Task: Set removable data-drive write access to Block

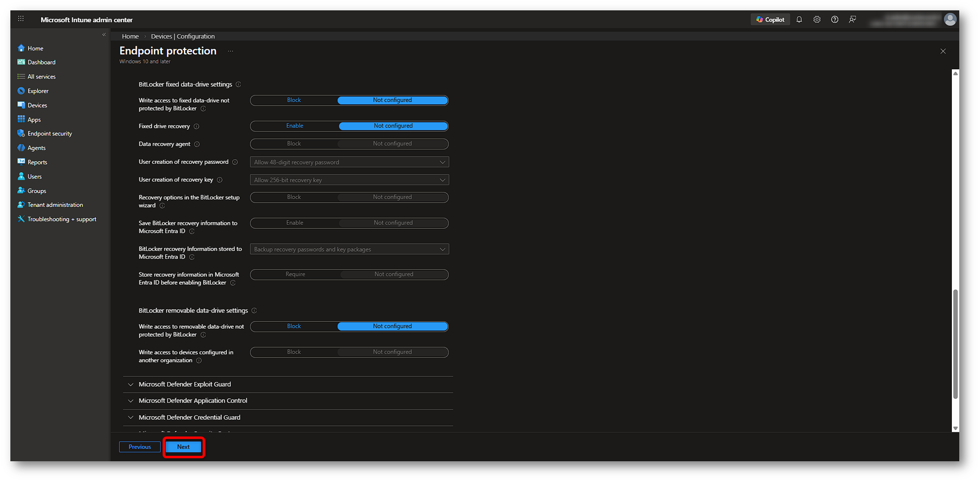Action: point(294,326)
